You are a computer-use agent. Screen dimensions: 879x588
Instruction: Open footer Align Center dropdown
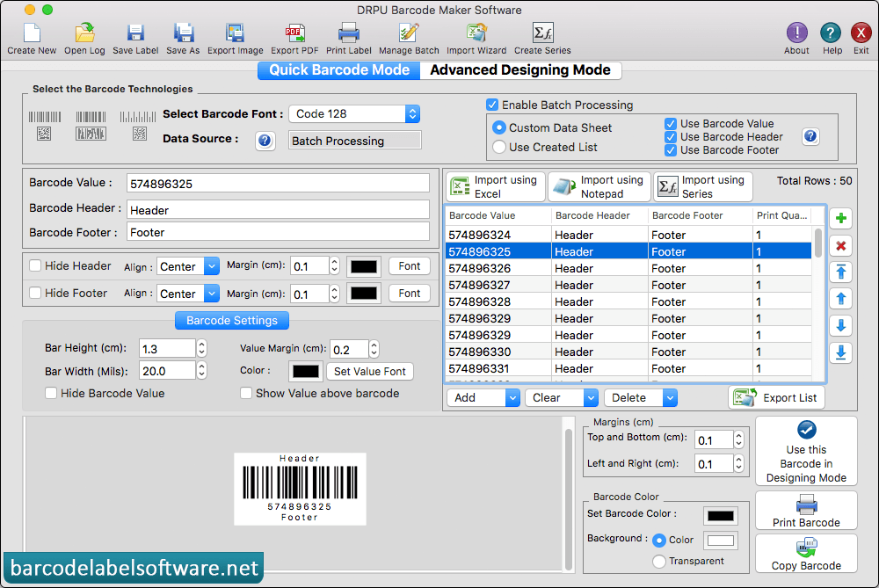click(188, 294)
